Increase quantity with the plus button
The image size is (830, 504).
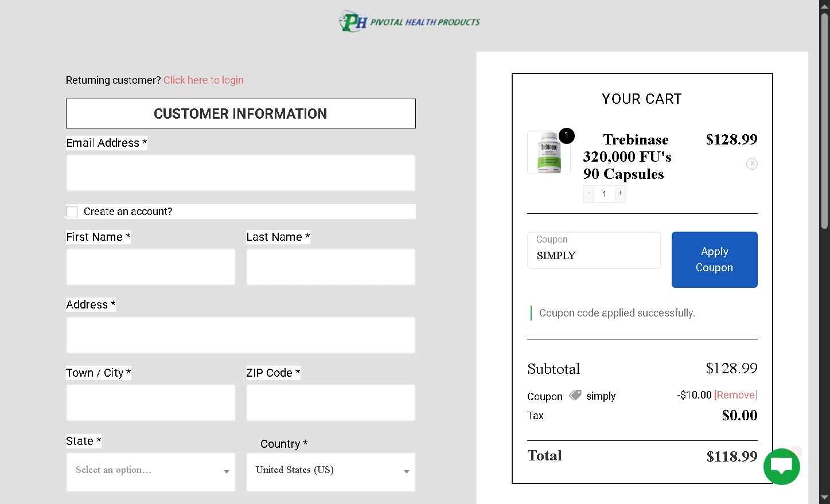click(x=620, y=194)
